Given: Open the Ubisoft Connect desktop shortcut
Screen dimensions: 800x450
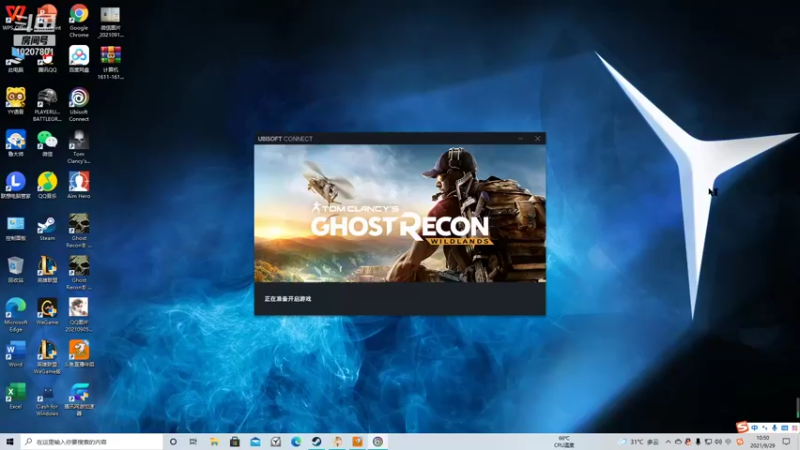Looking at the screenshot, I should point(79,105).
